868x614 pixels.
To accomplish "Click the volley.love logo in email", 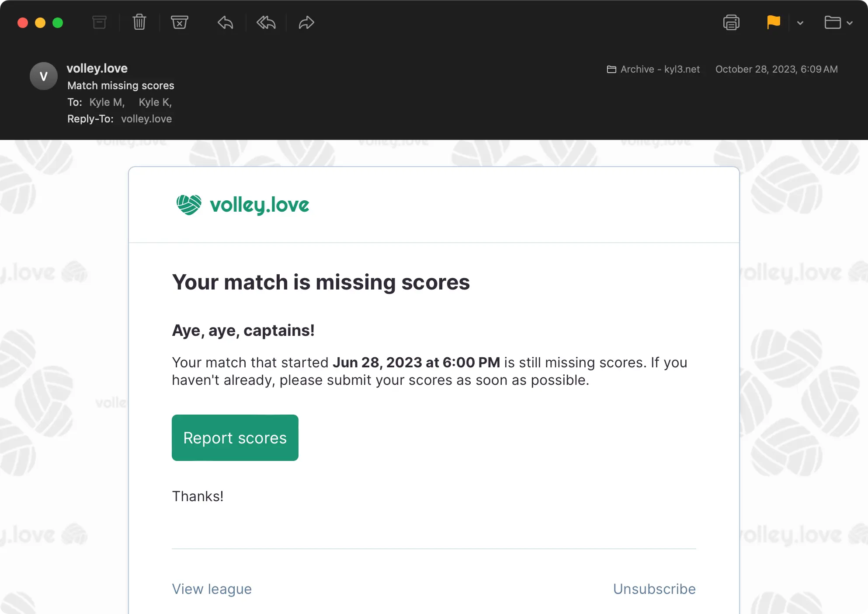I will click(243, 205).
